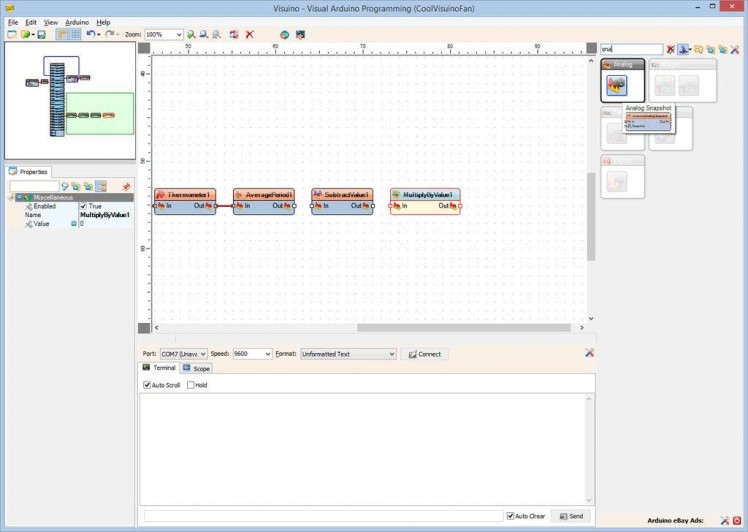
Task: Click the Undo arrow icon
Action: tap(91, 34)
